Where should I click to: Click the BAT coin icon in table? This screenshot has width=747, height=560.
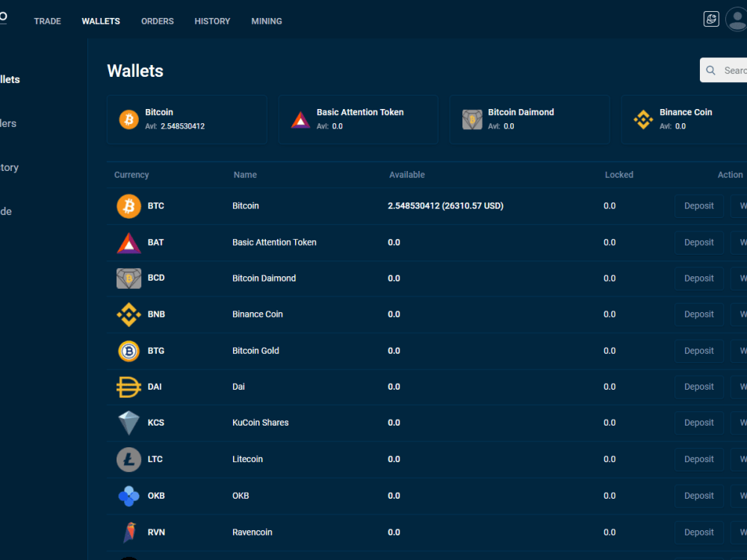(128, 243)
